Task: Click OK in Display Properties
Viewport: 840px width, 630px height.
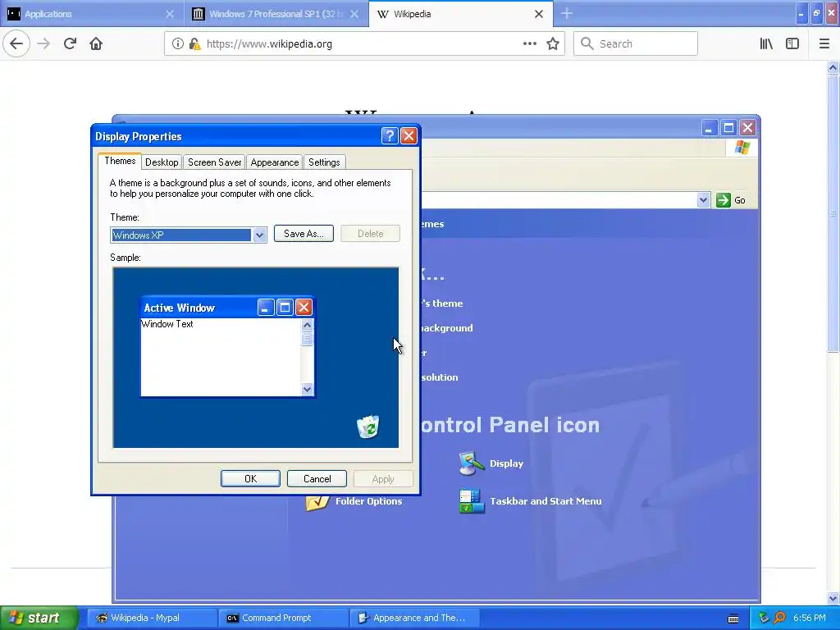Action: point(250,478)
